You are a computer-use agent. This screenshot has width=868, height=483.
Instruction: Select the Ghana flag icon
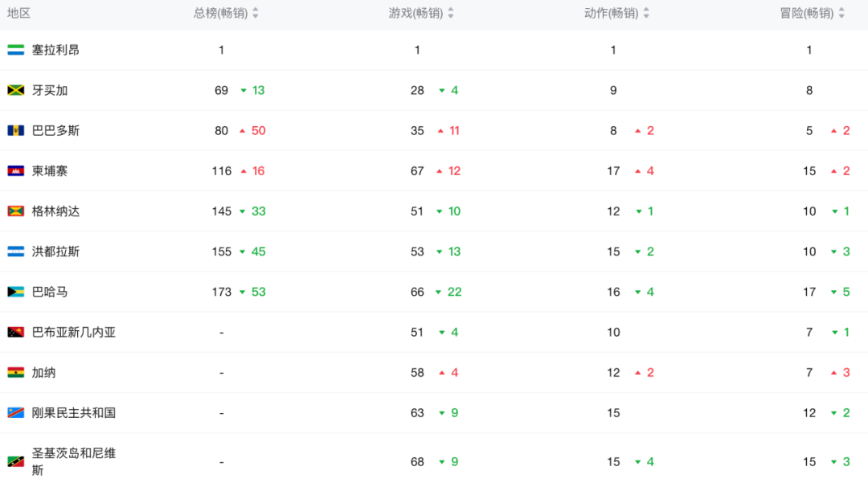pos(14,372)
